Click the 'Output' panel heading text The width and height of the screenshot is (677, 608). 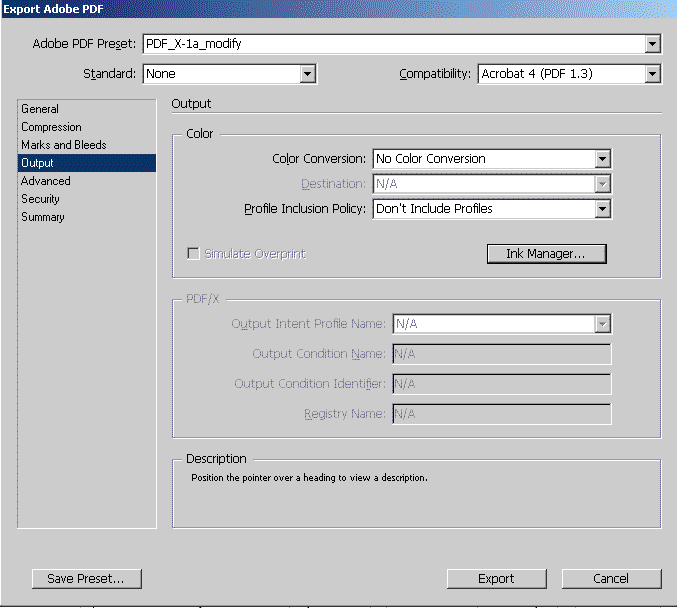pos(191,104)
